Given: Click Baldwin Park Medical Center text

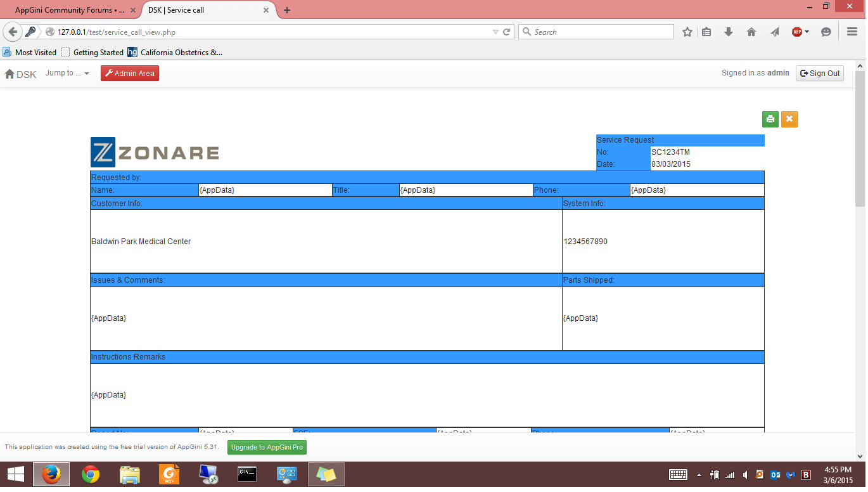Looking at the screenshot, I should pyautogui.click(x=141, y=242).
